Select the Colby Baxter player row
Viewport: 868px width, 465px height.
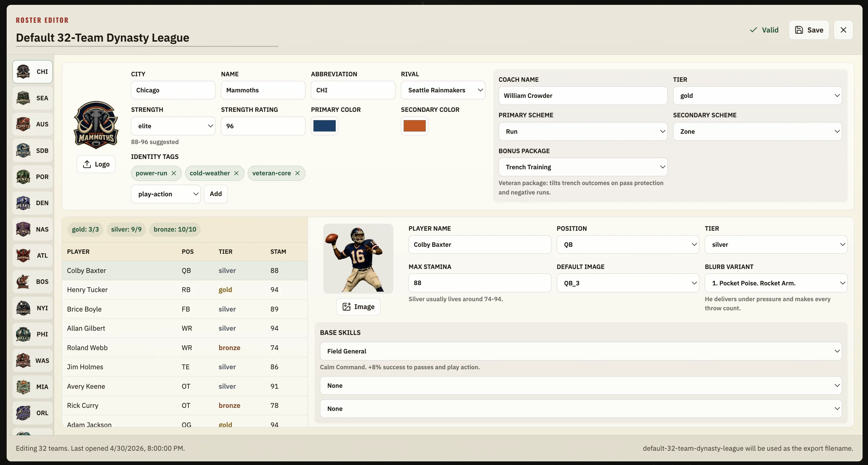click(x=185, y=270)
